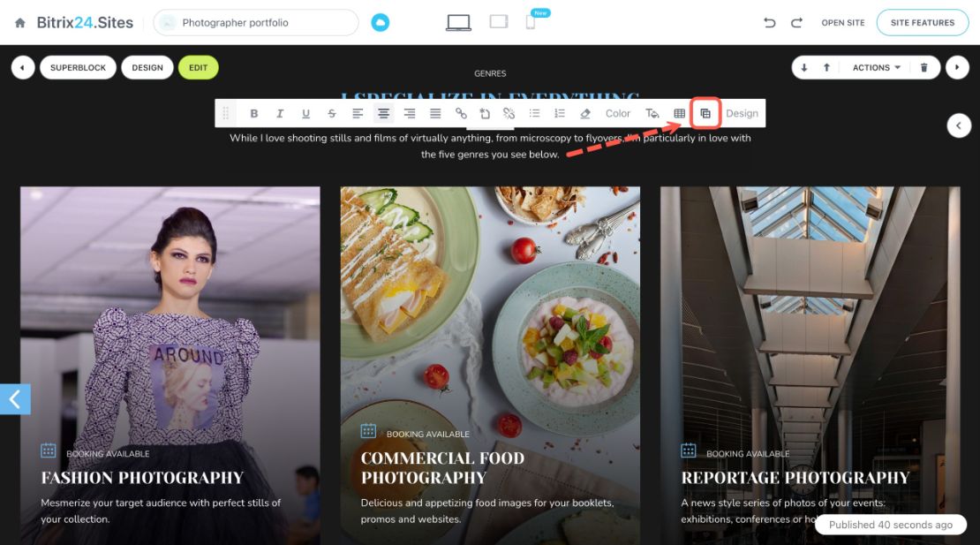Open the SITE FEATURES button
Image resolution: width=980 pixels, height=545 pixels.
pos(923,23)
